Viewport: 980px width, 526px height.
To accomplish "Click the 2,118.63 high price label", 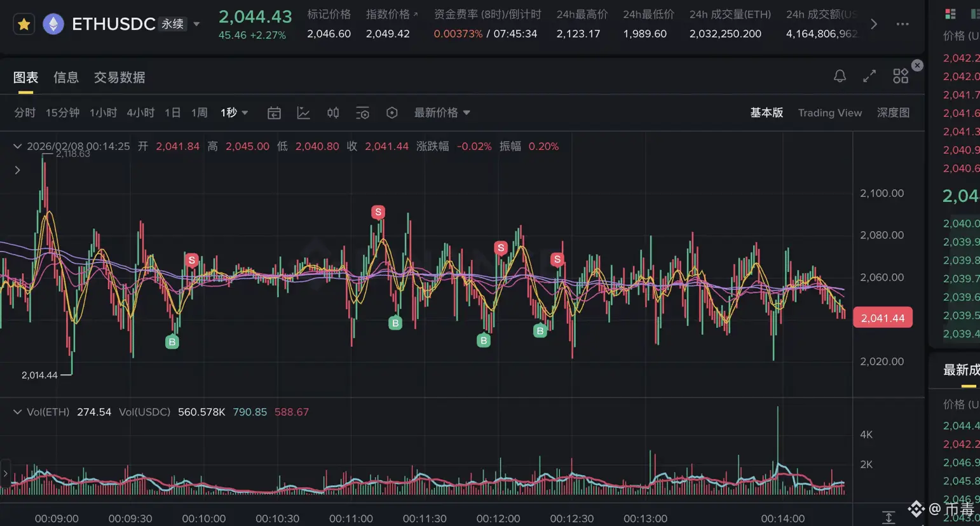I will tap(72, 154).
